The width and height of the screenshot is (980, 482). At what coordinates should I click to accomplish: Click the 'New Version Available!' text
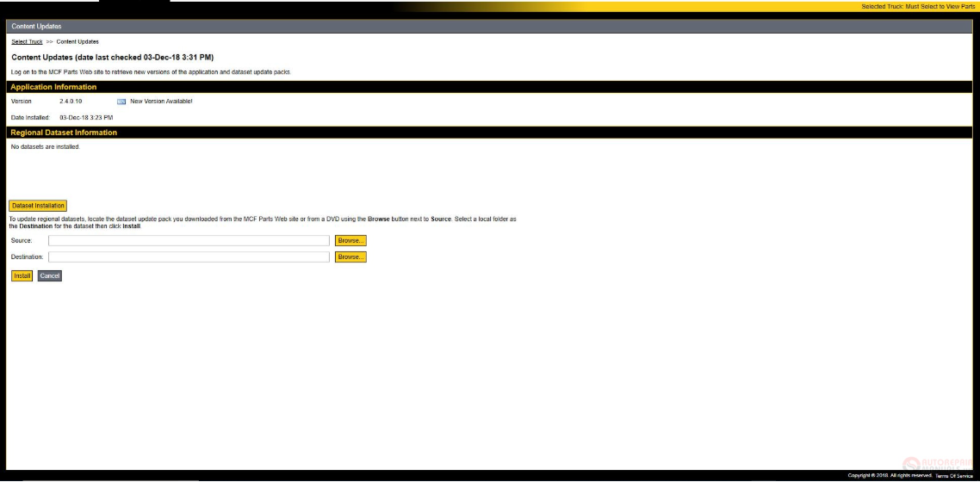pyautogui.click(x=161, y=102)
